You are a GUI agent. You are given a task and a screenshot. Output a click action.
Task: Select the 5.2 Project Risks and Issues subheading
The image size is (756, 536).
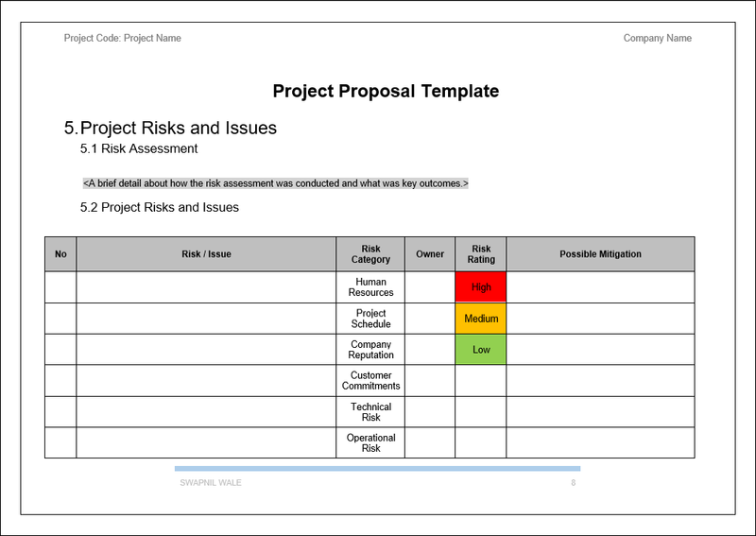coord(160,207)
